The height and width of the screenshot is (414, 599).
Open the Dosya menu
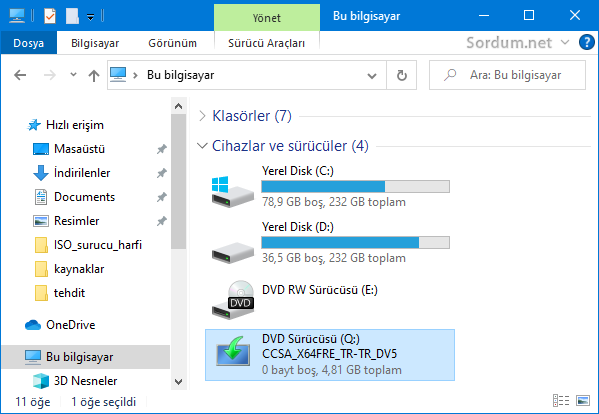[29, 43]
